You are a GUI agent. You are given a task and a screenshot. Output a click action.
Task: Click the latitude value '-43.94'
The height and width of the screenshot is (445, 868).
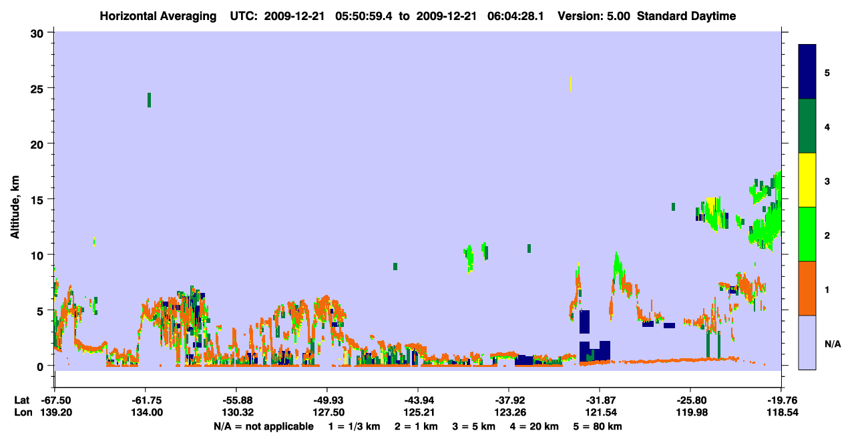[418, 400]
